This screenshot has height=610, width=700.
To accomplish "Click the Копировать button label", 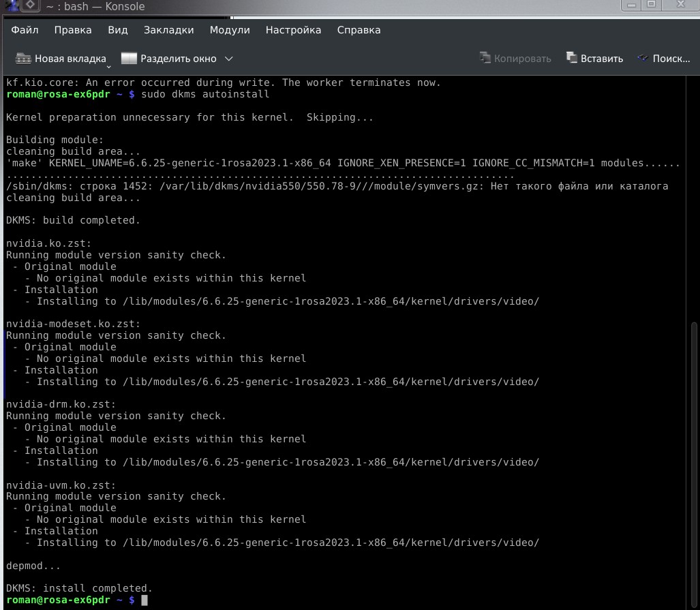I will point(522,59).
